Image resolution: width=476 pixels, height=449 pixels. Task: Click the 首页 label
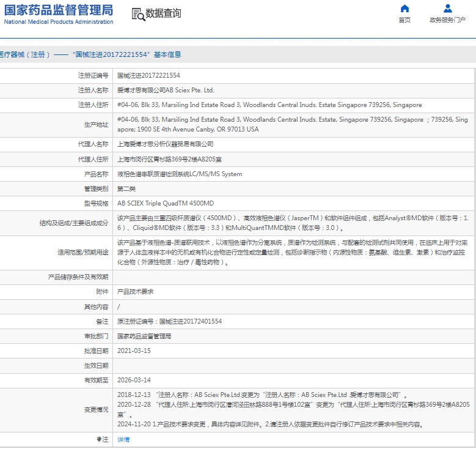[x=405, y=20]
